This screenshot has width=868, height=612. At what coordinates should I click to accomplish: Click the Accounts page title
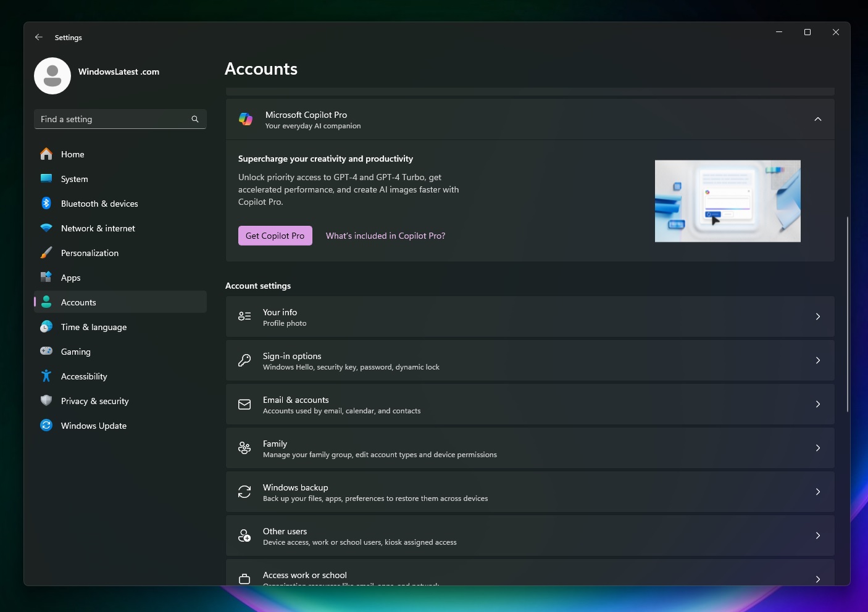261,69
